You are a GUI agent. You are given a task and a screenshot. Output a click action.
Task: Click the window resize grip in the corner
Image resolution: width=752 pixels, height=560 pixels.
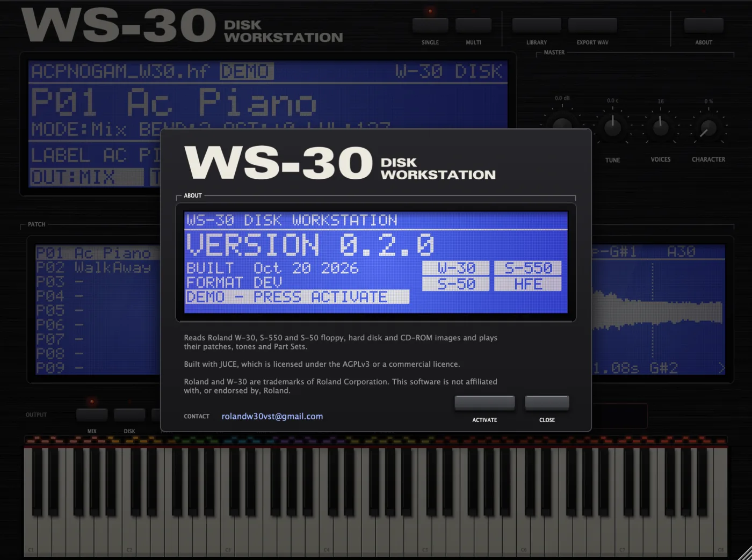[744, 553]
